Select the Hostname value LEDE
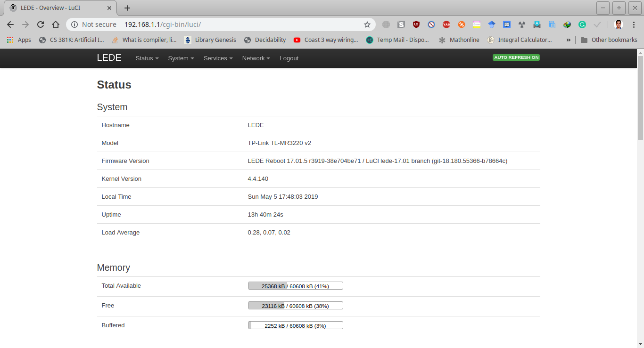This screenshot has width=644, height=348. point(256,125)
